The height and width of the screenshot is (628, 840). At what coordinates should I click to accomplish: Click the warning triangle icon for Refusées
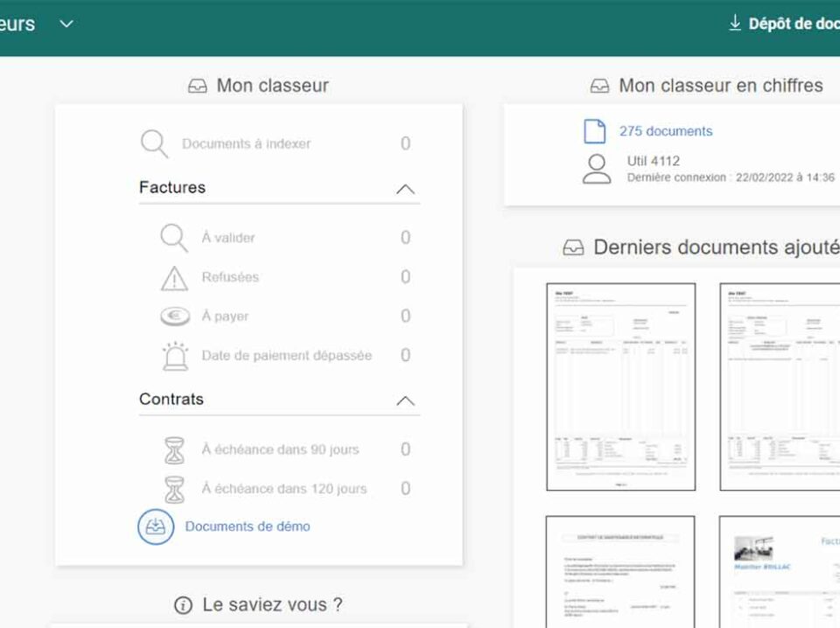point(174,277)
